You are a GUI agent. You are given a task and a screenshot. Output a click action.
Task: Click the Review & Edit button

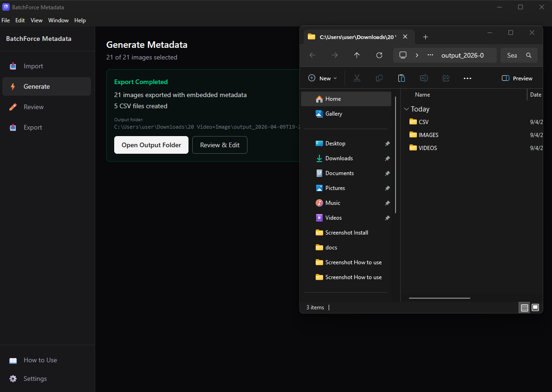click(x=220, y=145)
